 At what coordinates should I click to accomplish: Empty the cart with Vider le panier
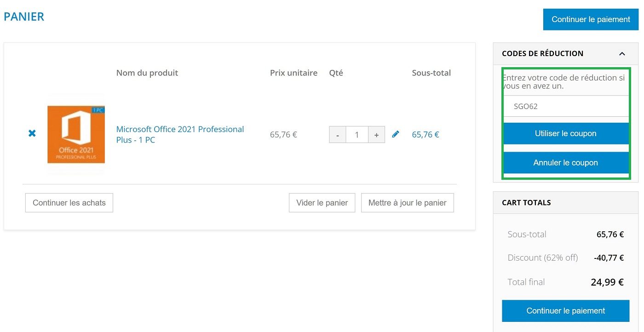tap(322, 203)
